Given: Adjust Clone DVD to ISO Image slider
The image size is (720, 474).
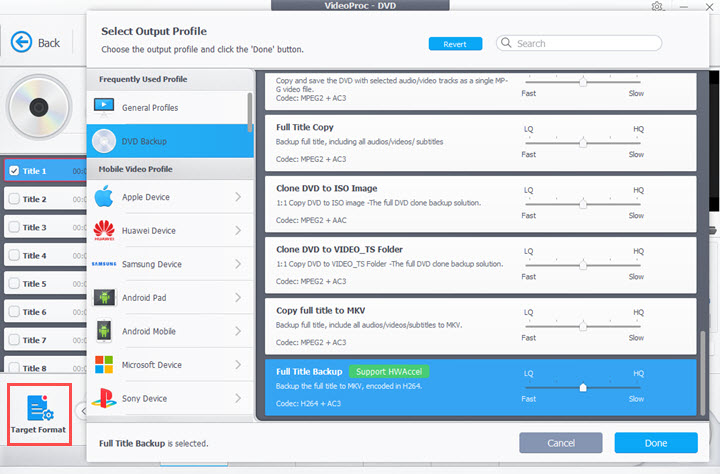Looking at the screenshot, I should (582, 203).
